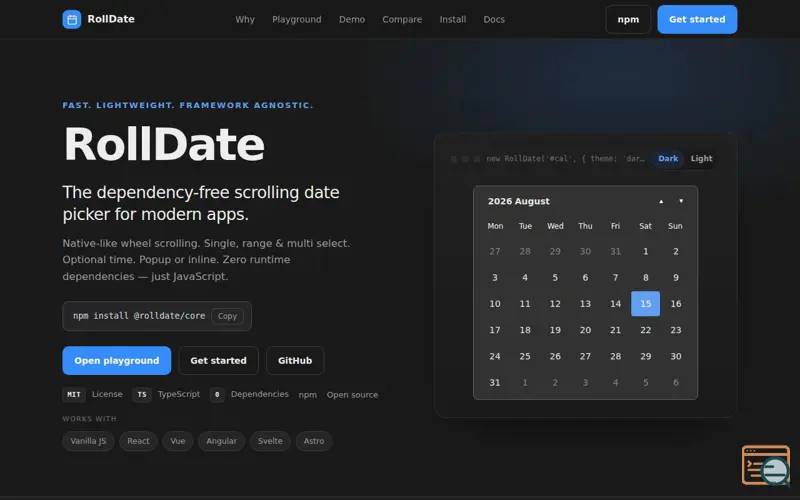Click the RollDate brand name in header
The height and width of the screenshot is (500, 800).
[x=111, y=19]
